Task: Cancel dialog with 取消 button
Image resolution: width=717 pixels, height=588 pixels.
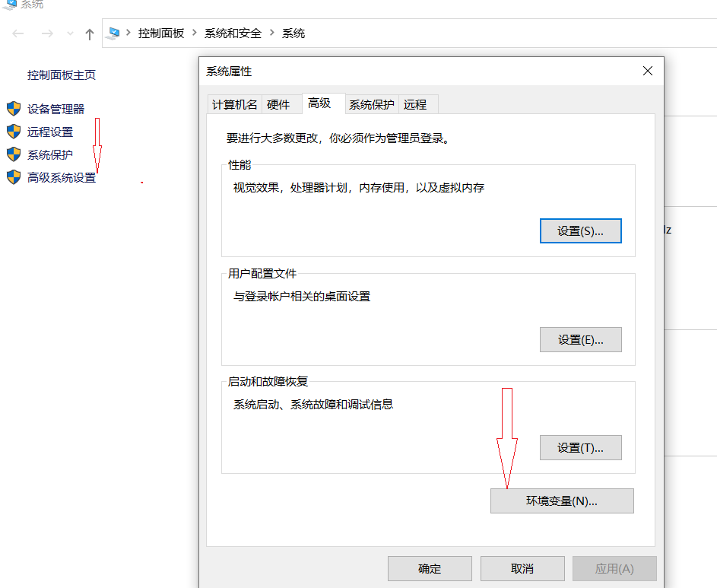Action: tap(522, 569)
